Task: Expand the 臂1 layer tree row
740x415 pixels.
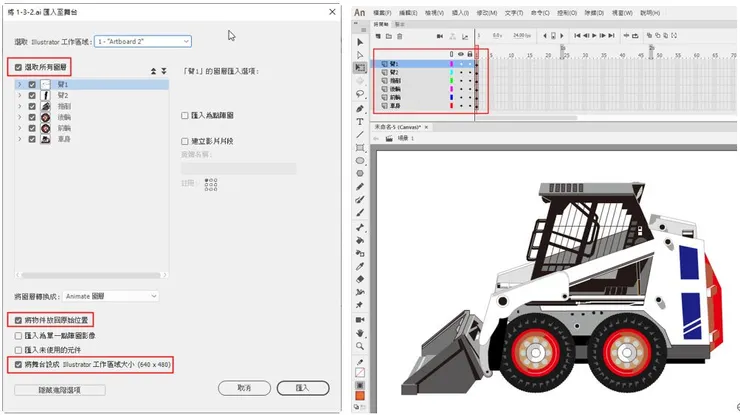Action: click(19, 85)
